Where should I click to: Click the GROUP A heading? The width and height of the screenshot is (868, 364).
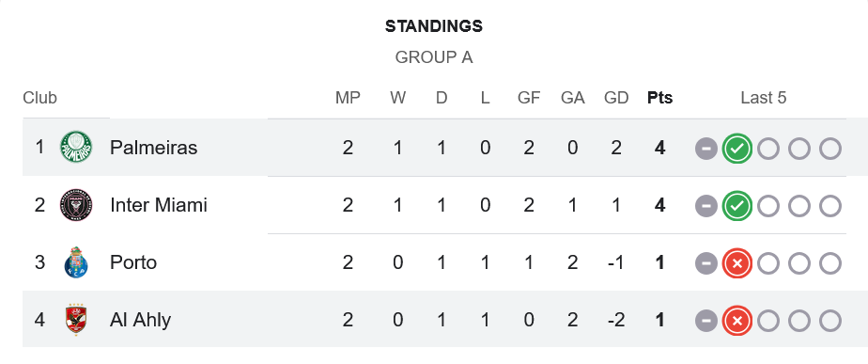pyautogui.click(x=434, y=57)
